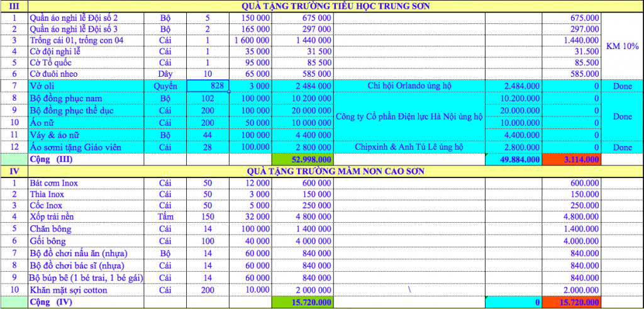
Task: Click 'Done' in the Áo sơmi row
Action: click(622, 147)
